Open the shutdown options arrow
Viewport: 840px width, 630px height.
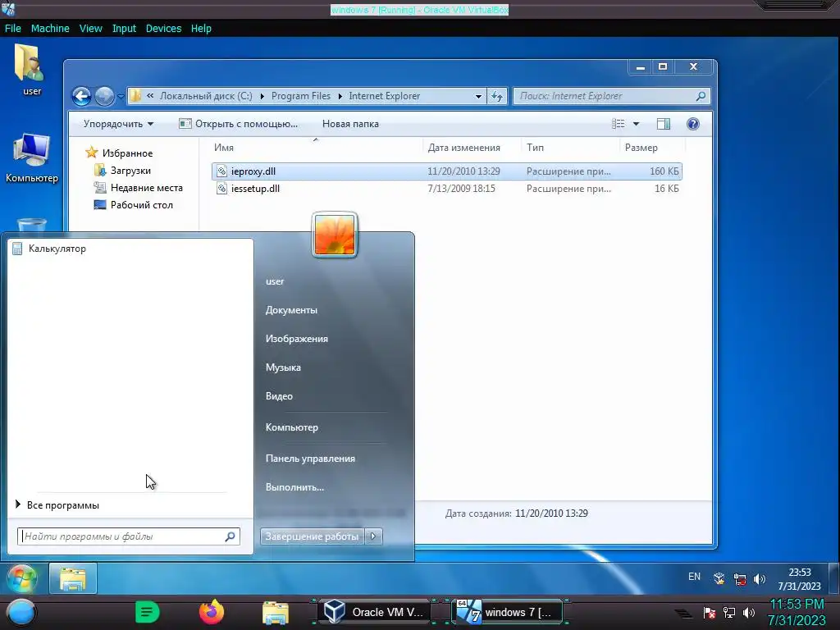tap(373, 536)
